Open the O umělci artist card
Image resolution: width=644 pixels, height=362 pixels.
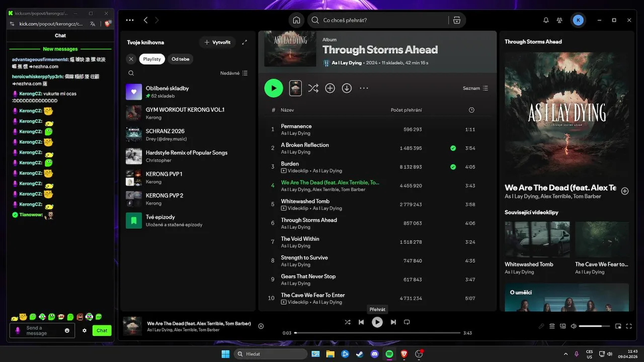click(x=567, y=297)
